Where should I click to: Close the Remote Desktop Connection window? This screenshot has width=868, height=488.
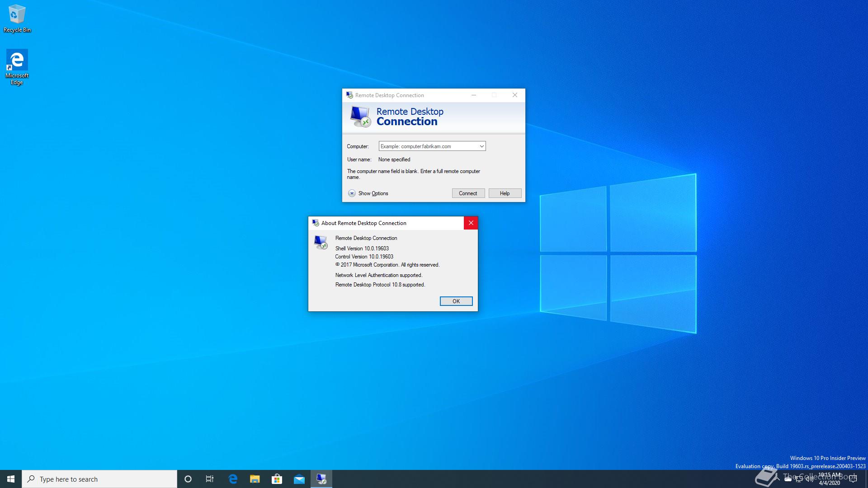coord(514,95)
